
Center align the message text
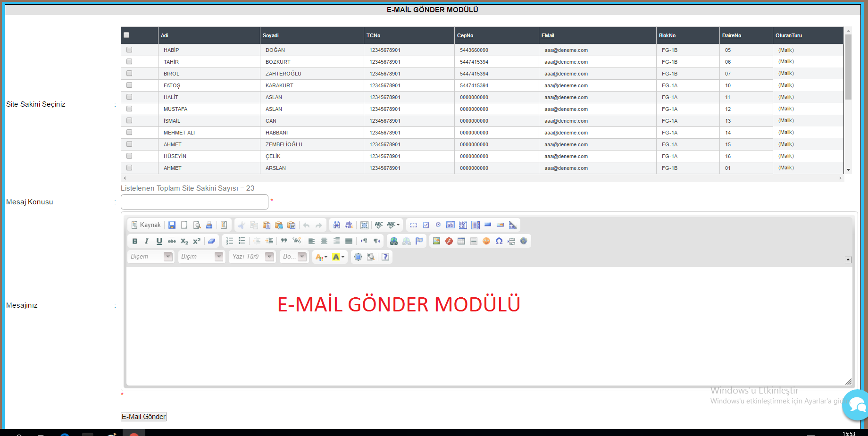324,241
